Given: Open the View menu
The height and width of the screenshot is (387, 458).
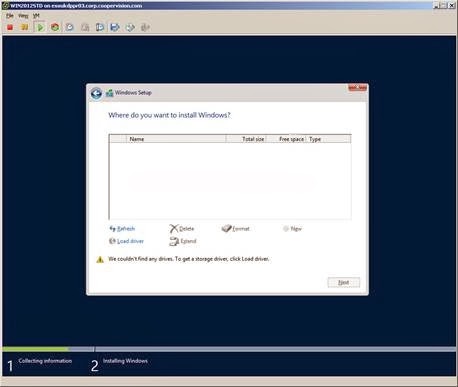Looking at the screenshot, I should (x=23, y=16).
